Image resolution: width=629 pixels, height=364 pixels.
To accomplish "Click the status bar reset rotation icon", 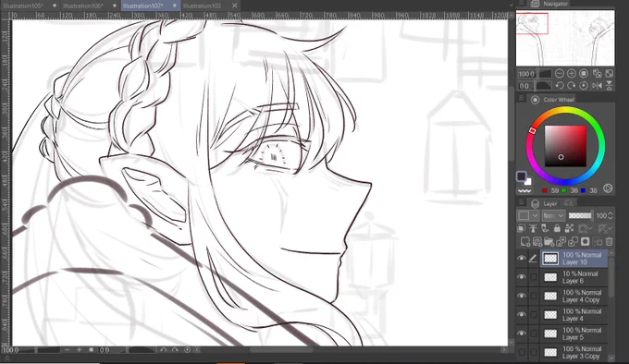I will click(x=187, y=350).
